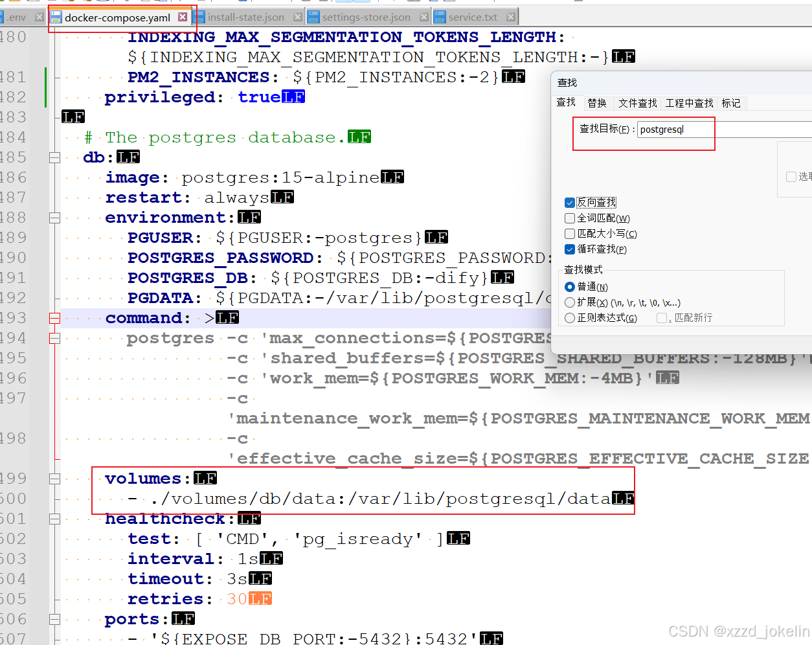812x645 pixels.
Task: Switch to the 工程中查找 tab
Action: [689, 103]
